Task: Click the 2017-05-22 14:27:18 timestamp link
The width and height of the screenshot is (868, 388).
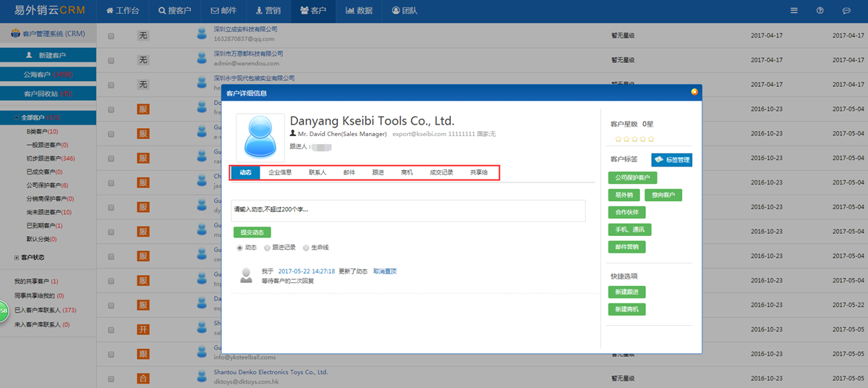Action: click(x=306, y=271)
